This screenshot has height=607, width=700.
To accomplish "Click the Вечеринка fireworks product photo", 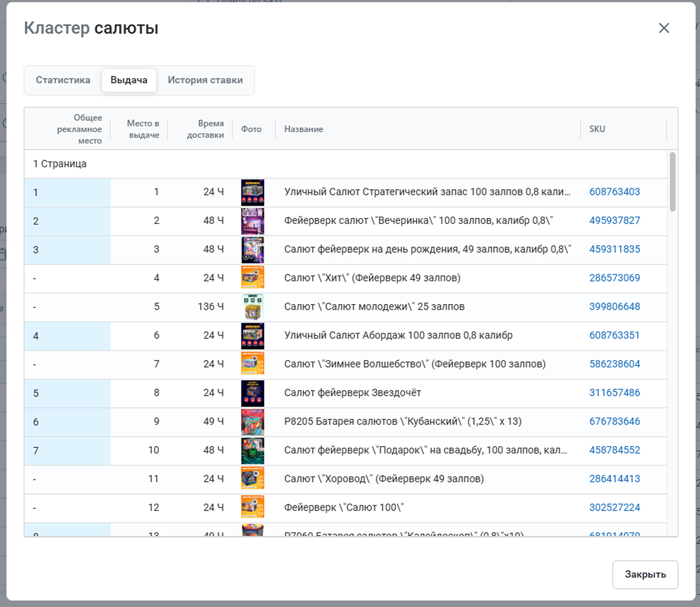I will coord(252,221).
